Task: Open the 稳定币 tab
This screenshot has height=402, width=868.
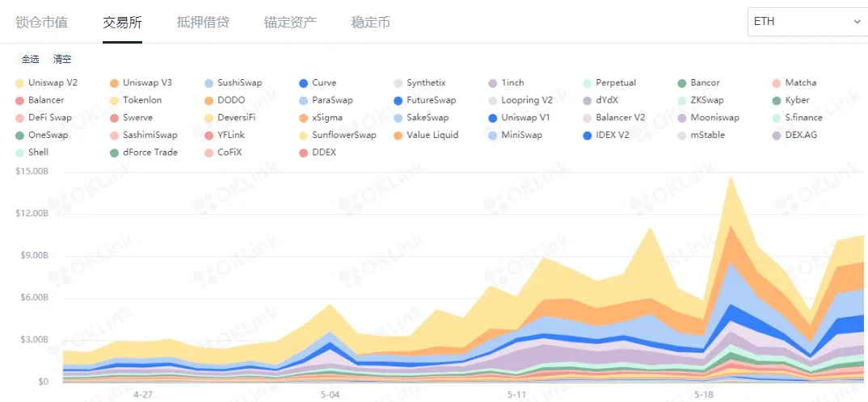Action: (371, 23)
